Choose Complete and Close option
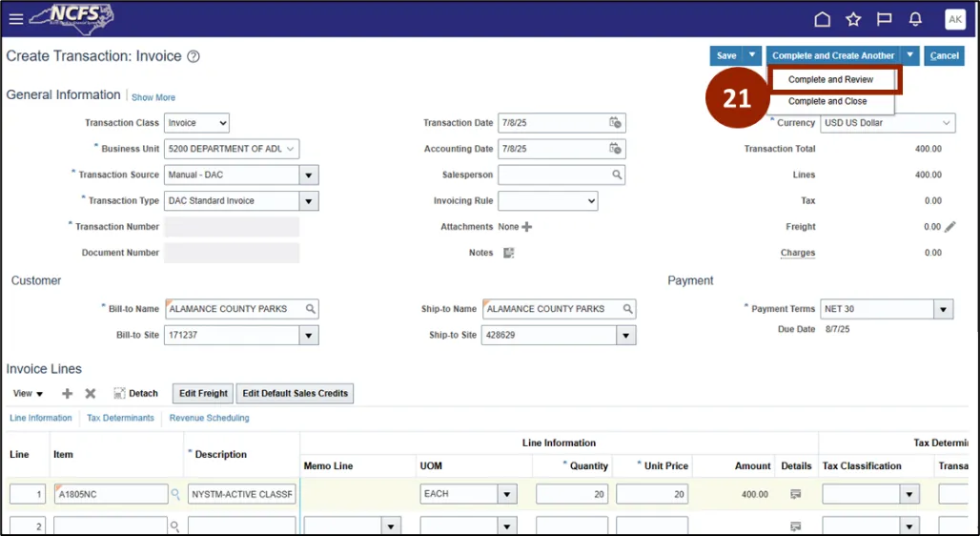 (x=827, y=101)
